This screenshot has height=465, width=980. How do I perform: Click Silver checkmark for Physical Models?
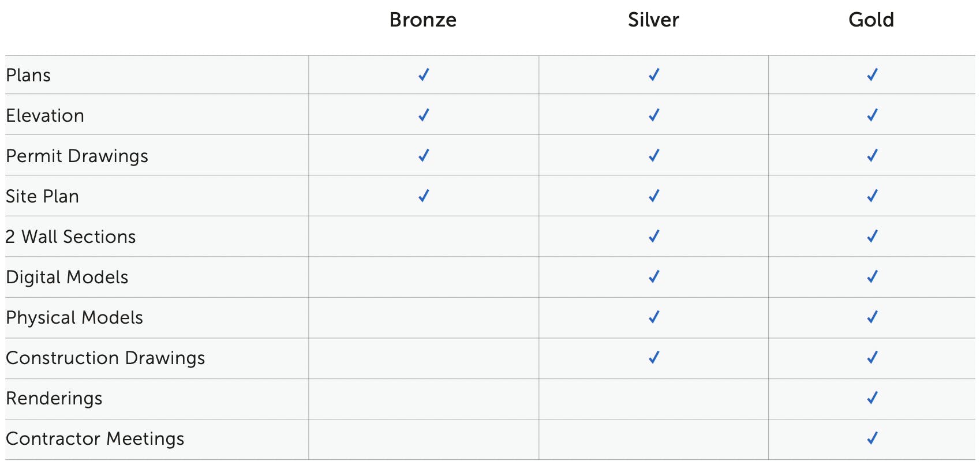pyautogui.click(x=654, y=317)
